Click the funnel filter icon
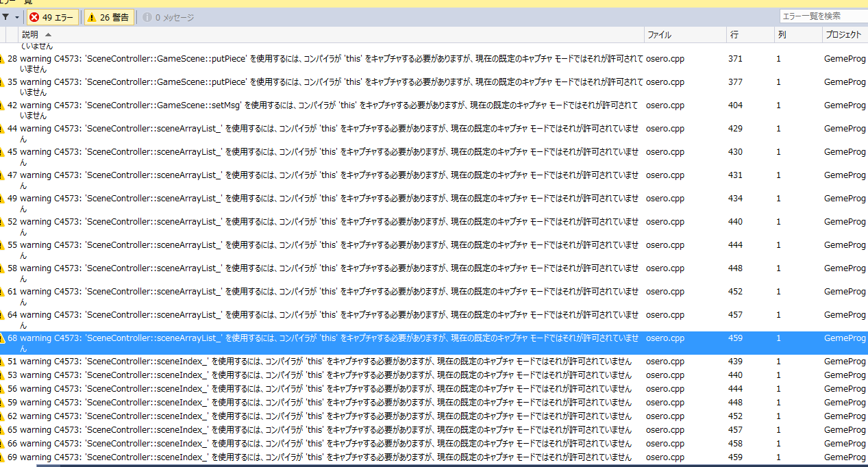Viewport: 868px width, 467px height. point(5,17)
